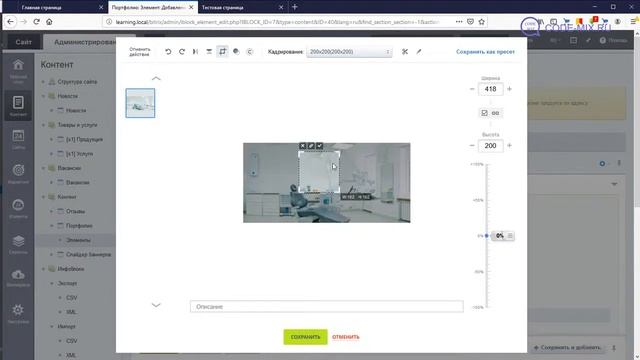This screenshot has height=360, width=640.
Task: Flip the image vertically
Action: (209, 51)
